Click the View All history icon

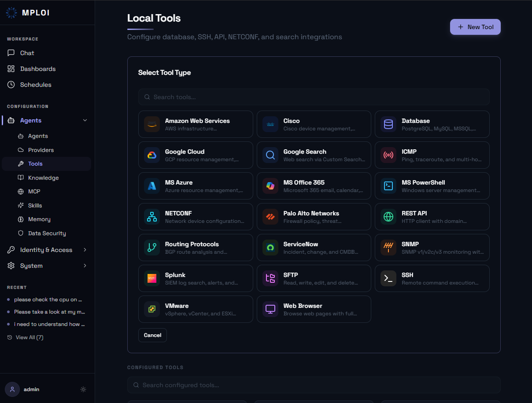(10, 337)
